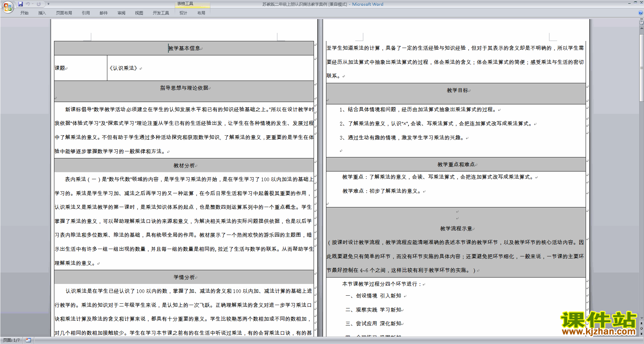Image resolution: width=644 pixels, height=344 pixels.
Task: Click the 学情分析 heading
Action: 184,277
